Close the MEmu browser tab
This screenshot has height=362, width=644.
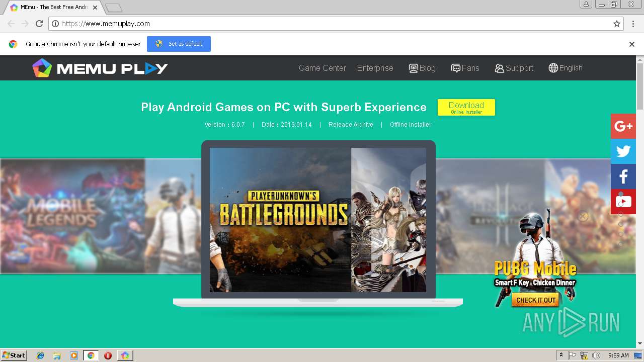95,8
